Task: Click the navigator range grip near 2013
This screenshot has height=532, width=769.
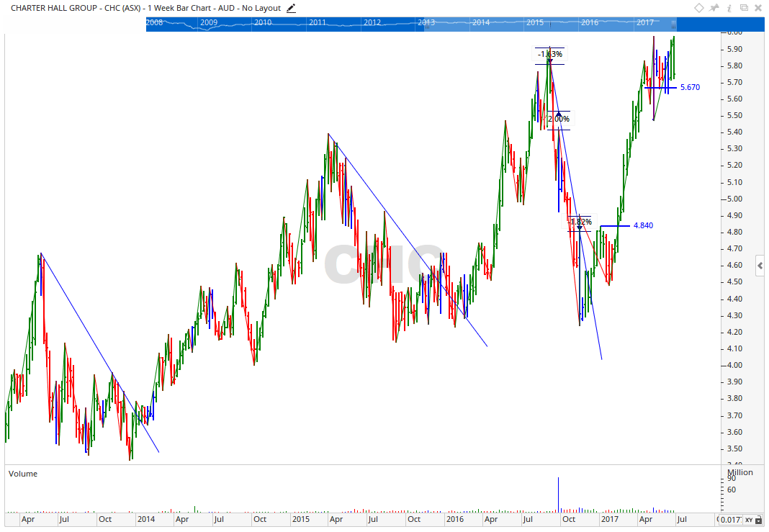Action: (427, 27)
